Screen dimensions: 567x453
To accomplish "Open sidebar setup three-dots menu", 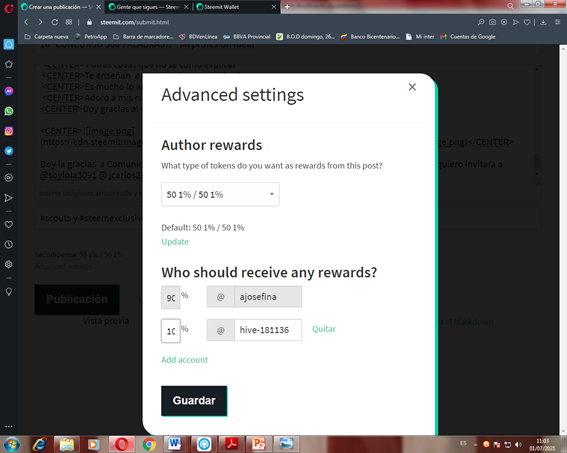I will [x=9, y=426].
